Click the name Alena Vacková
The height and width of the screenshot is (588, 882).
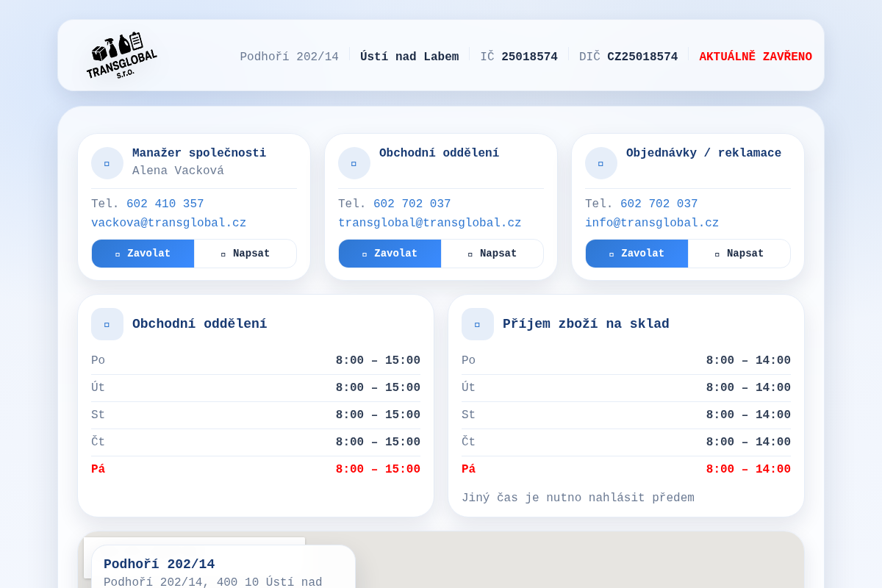[x=178, y=171]
